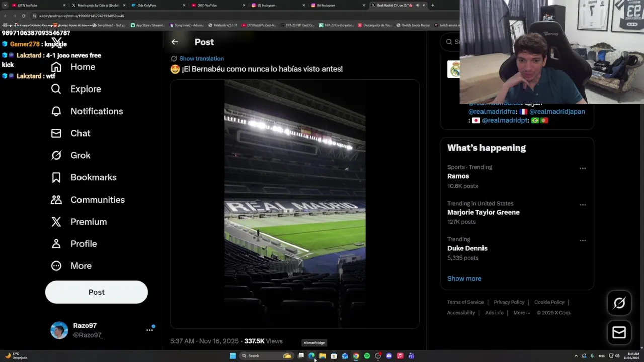
Task: Open Grok from the sidebar
Action: point(70,155)
